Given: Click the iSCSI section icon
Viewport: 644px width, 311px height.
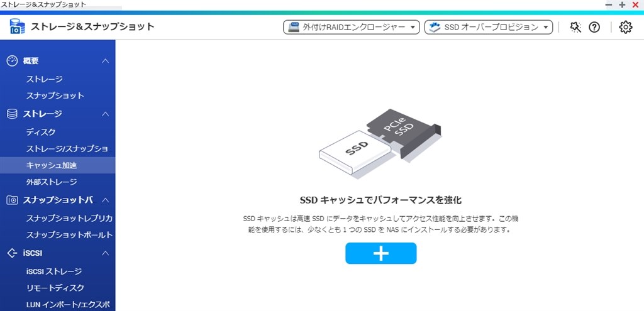Looking at the screenshot, I should click(x=13, y=253).
